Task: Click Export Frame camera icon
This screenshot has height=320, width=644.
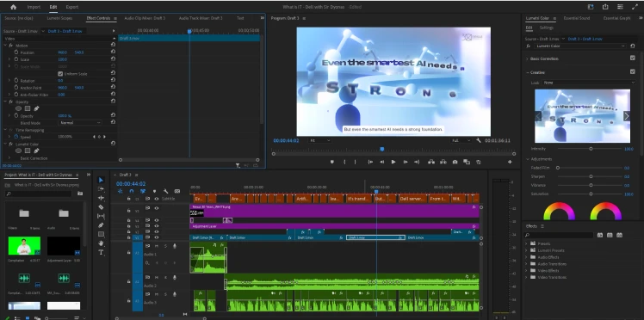Action: click(455, 162)
